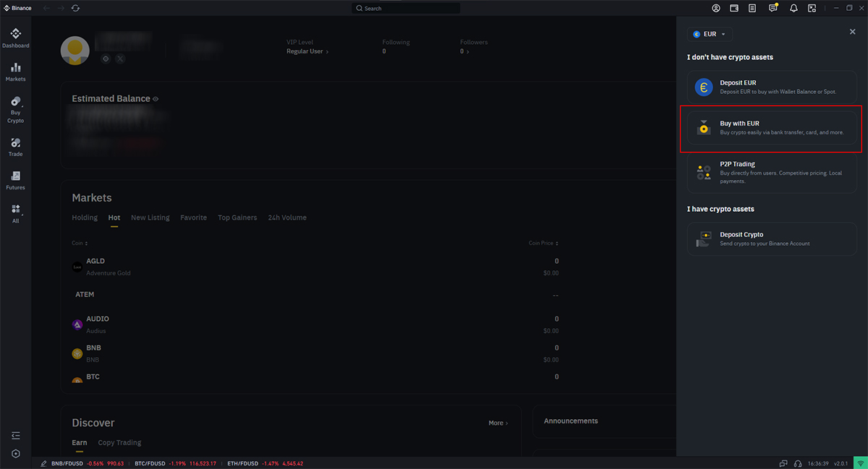This screenshot has width=868, height=469.
Task: Open the chat messages icon
Action: point(773,8)
